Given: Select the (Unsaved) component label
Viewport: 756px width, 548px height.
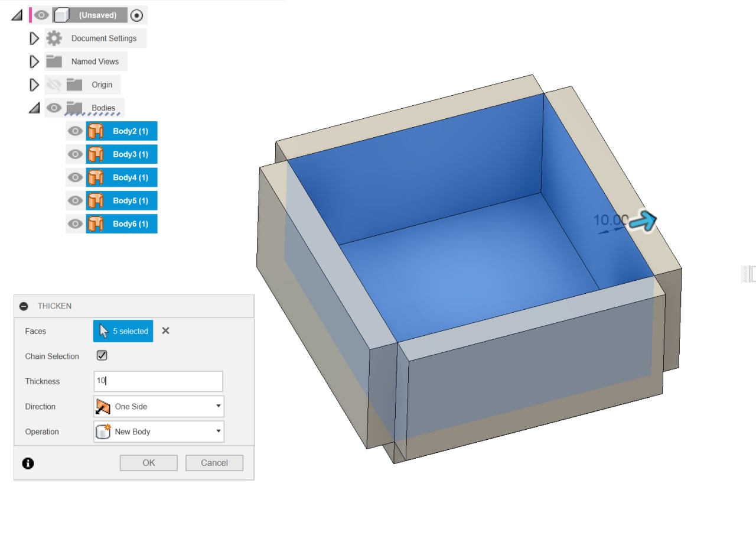Looking at the screenshot, I should tap(98, 15).
